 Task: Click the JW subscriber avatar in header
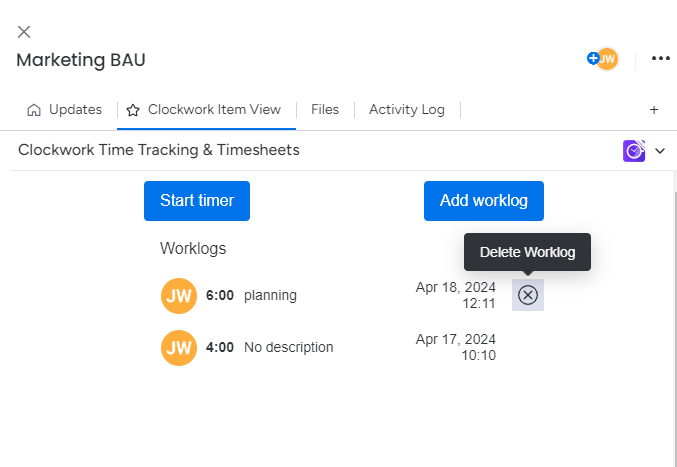point(608,59)
